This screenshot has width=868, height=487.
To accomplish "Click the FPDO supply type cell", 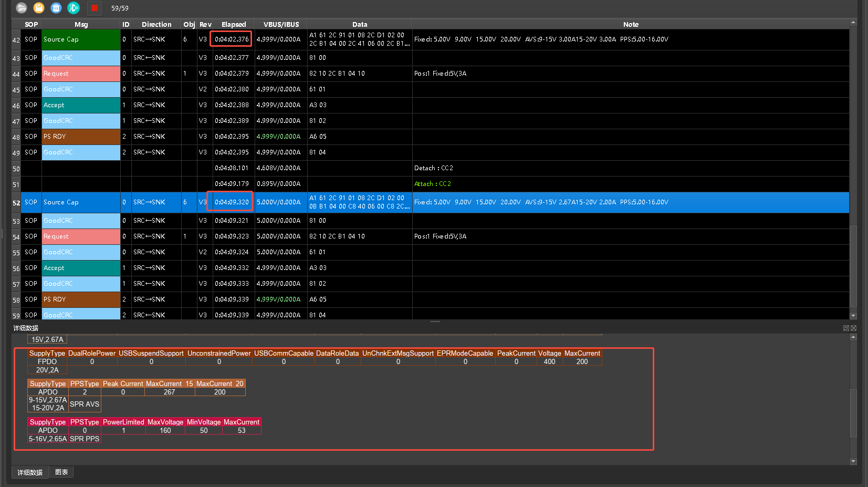I will (47, 361).
